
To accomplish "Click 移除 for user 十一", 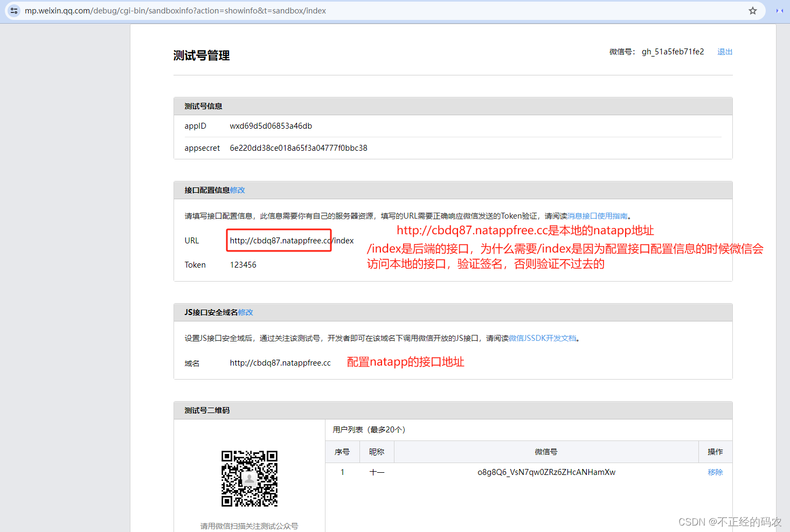I will pyautogui.click(x=715, y=472).
